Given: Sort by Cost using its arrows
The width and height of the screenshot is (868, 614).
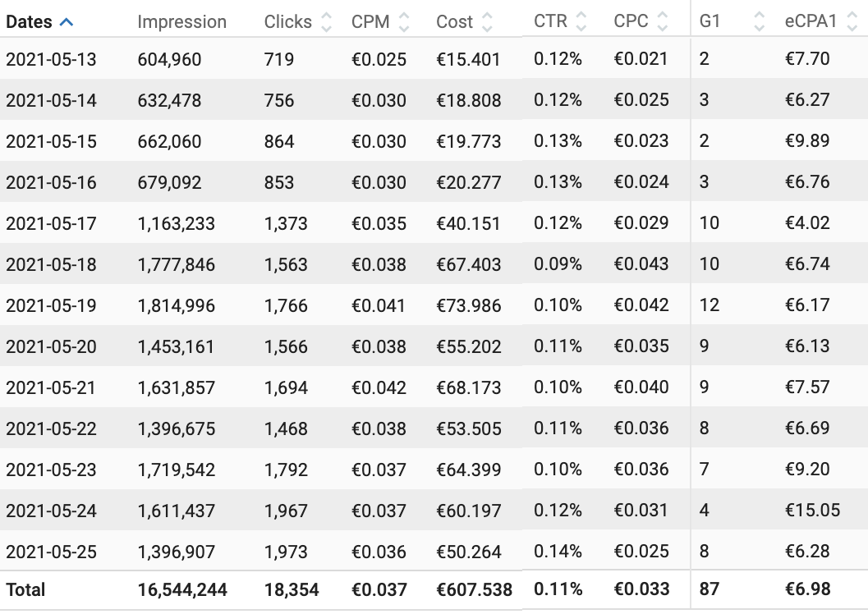Looking at the screenshot, I should [487, 22].
